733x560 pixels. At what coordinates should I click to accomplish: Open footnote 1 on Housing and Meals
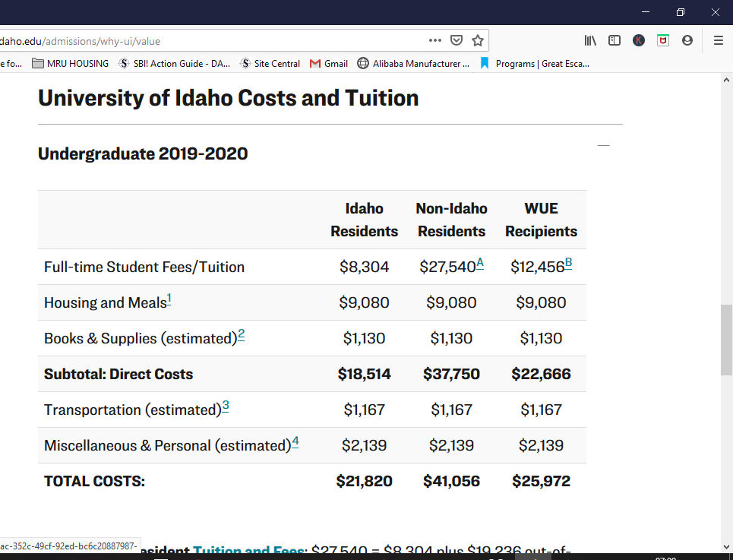(169, 299)
